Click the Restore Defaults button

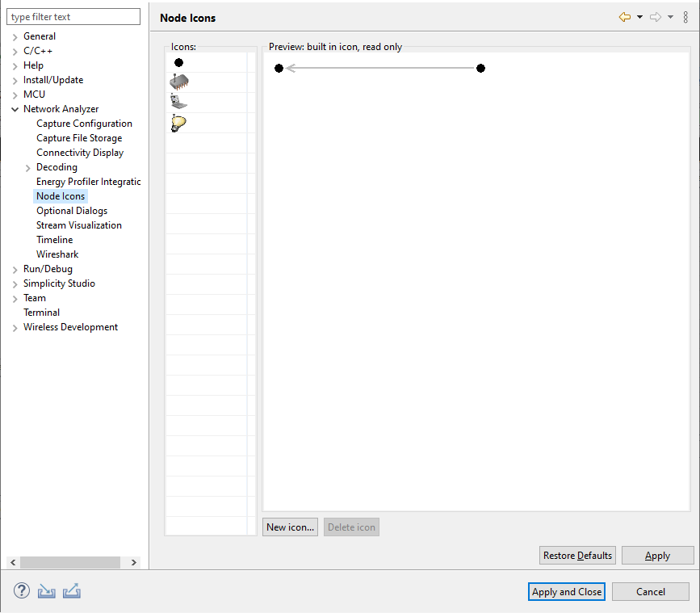(576, 555)
